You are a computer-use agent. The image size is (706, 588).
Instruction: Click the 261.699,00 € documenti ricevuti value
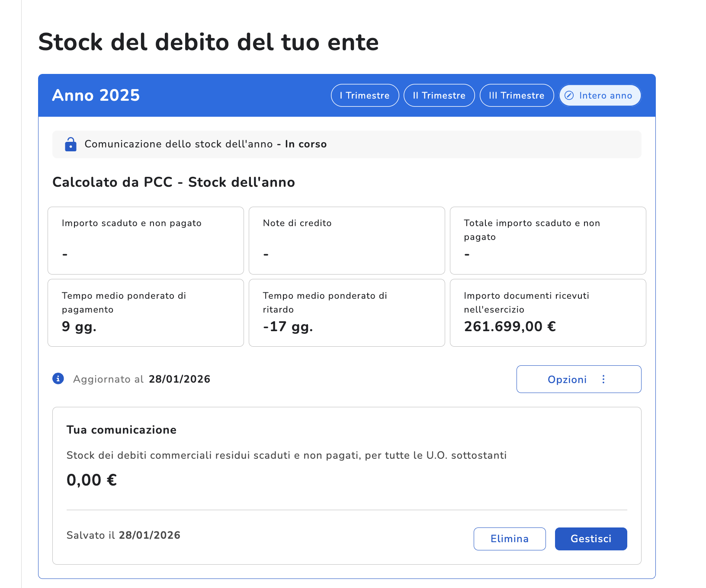pyautogui.click(x=510, y=326)
